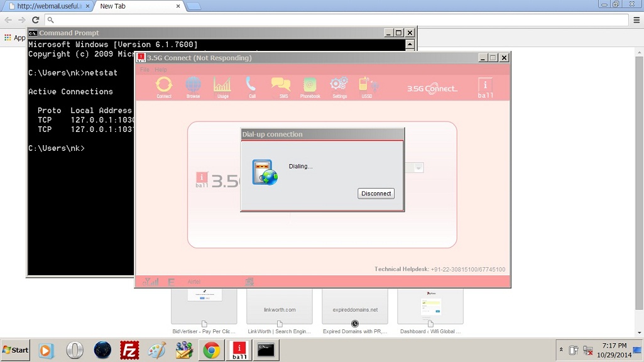Select the Call phone icon
This screenshot has height=362, width=644.
click(x=251, y=86)
